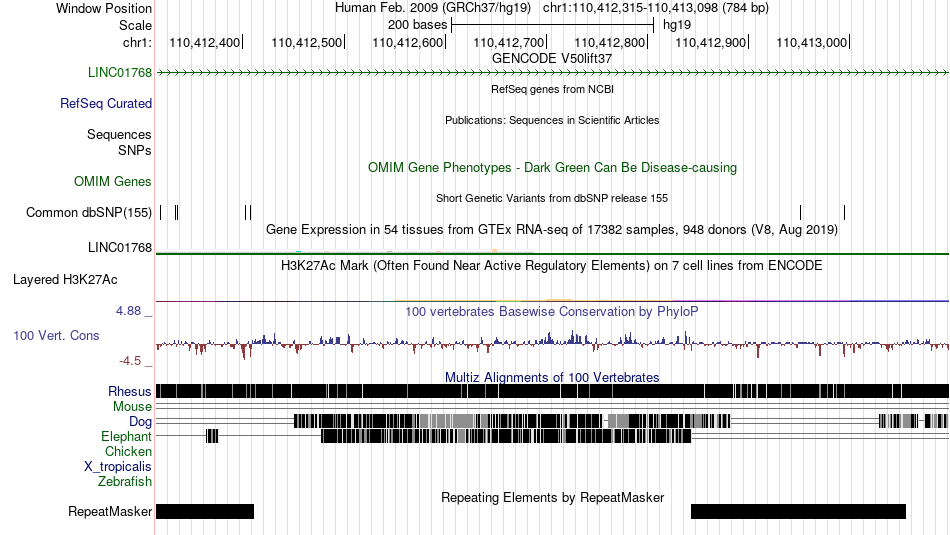This screenshot has width=950, height=535.
Task: Click the Publications: Sequences in Scientific Articles title
Action: (x=552, y=120)
